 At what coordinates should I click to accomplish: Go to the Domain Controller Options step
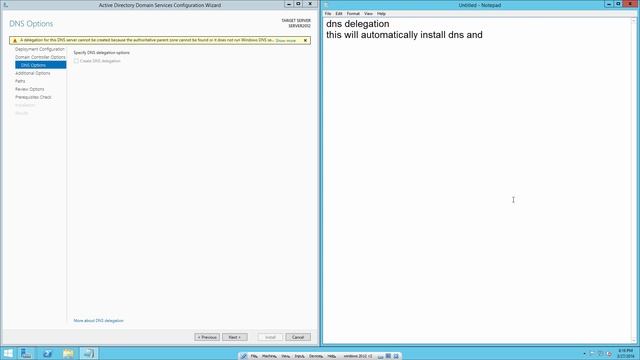(40, 57)
